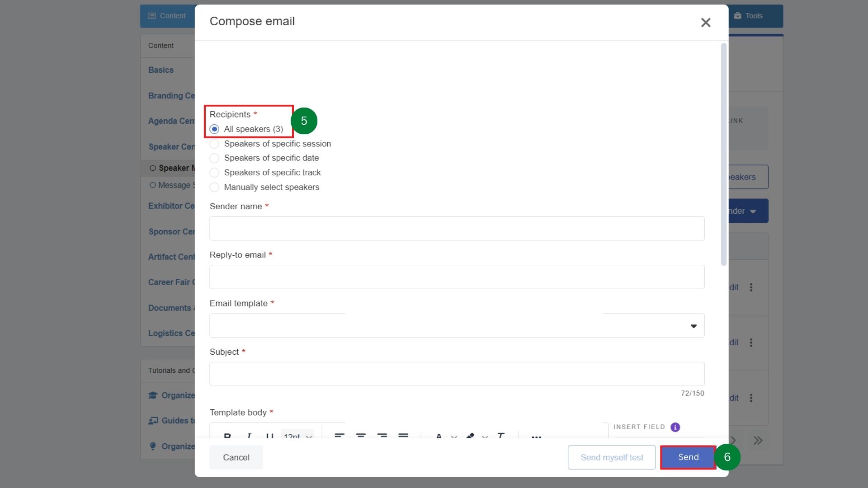The width and height of the screenshot is (868, 488).
Task: Pick a highlight color with the marker swatch
Action: click(470, 436)
